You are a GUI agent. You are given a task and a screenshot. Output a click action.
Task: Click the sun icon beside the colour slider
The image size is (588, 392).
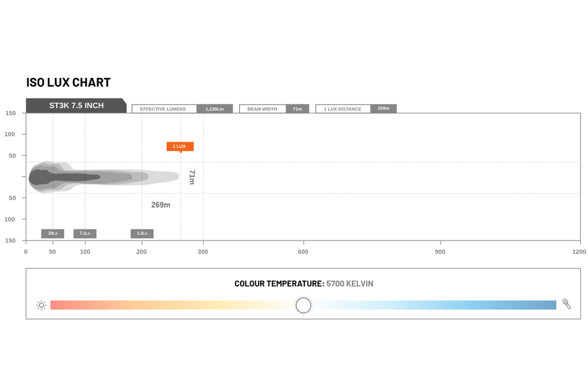pyautogui.click(x=41, y=305)
